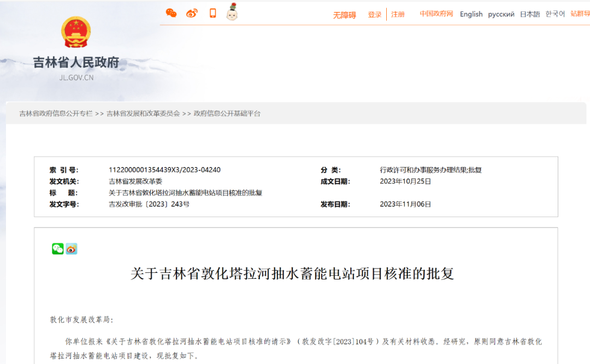Click the 注册 register link
590x364 pixels.
[x=398, y=15]
